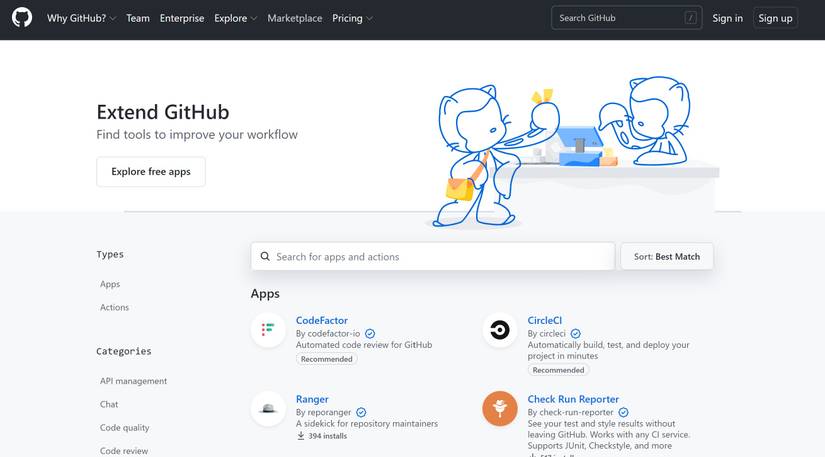Open the Check Run Reporter icon
The image size is (825, 457).
pyautogui.click(x=499, y=408)
